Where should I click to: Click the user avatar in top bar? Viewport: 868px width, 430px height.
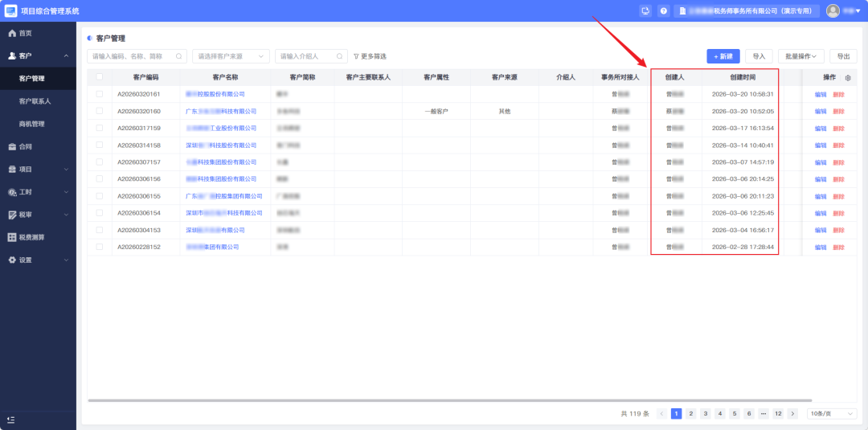coord(833,10)
